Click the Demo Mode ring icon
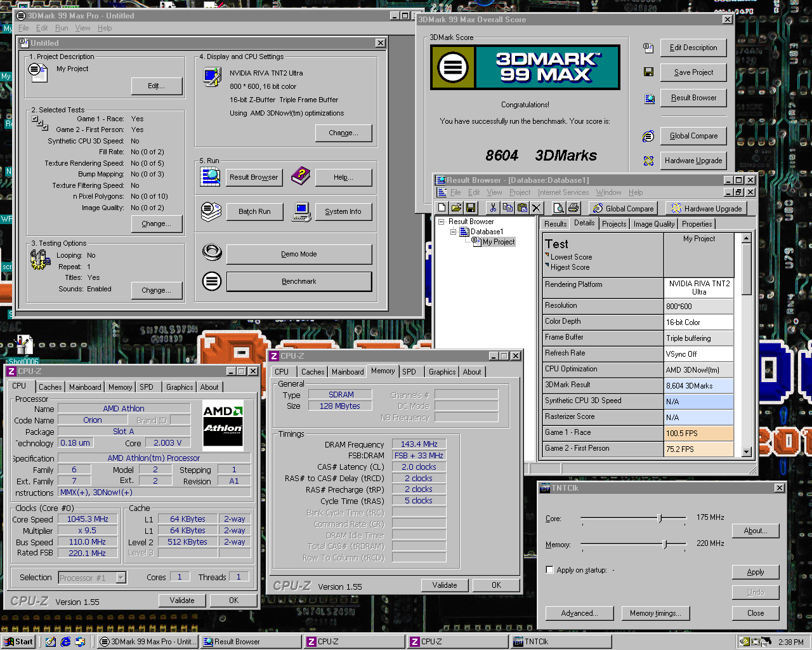Image resolution: width=812 pixels, height=650 pixels. coord(212,253)
